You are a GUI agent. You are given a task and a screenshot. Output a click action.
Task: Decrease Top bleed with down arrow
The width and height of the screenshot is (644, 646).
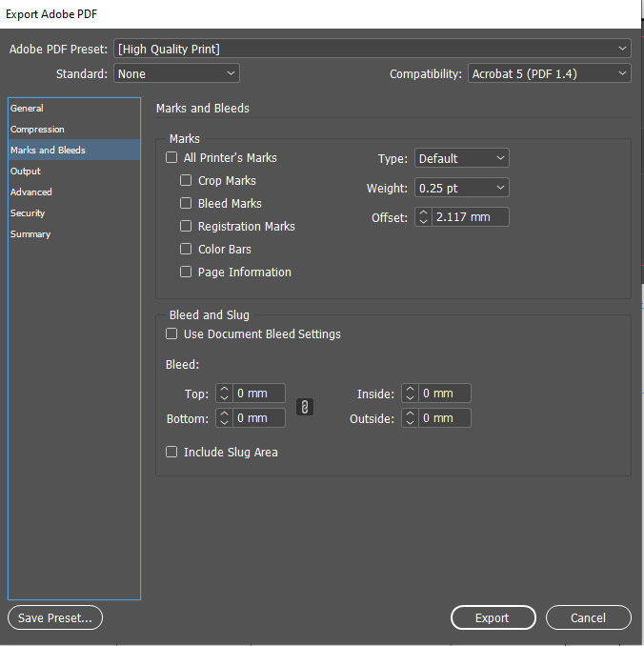click(x=224, y=397)
